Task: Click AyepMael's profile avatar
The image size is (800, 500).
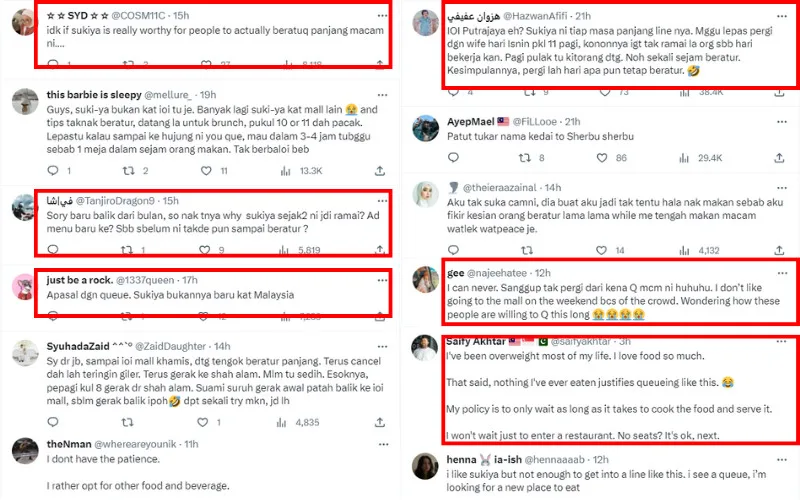Action: point(426,128)
